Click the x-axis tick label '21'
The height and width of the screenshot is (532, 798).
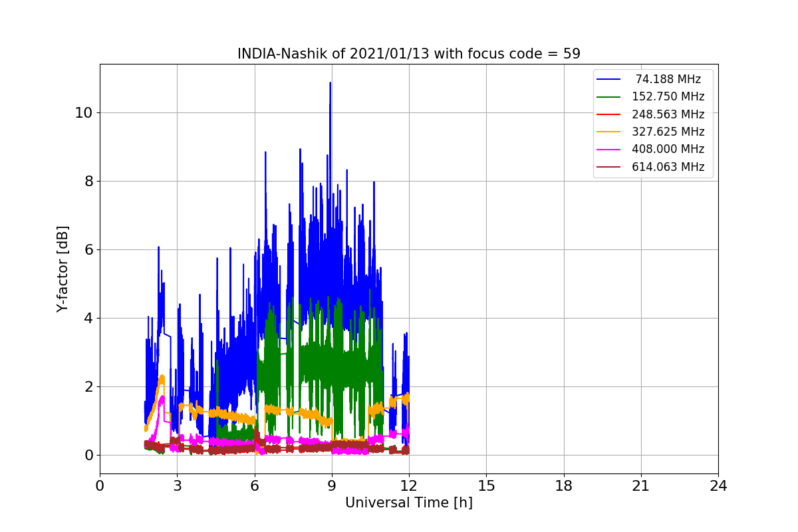[x=641, y=486]
